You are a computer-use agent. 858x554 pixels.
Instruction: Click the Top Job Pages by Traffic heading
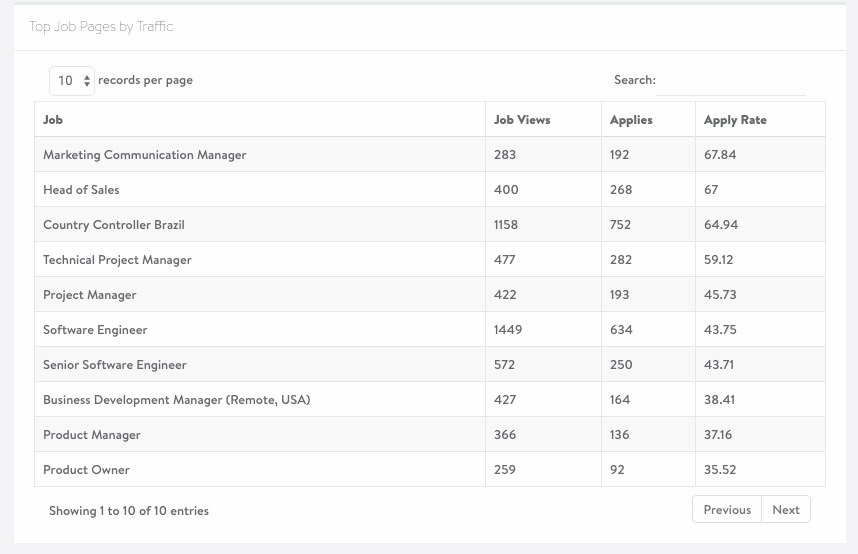[x=101, y=26]
